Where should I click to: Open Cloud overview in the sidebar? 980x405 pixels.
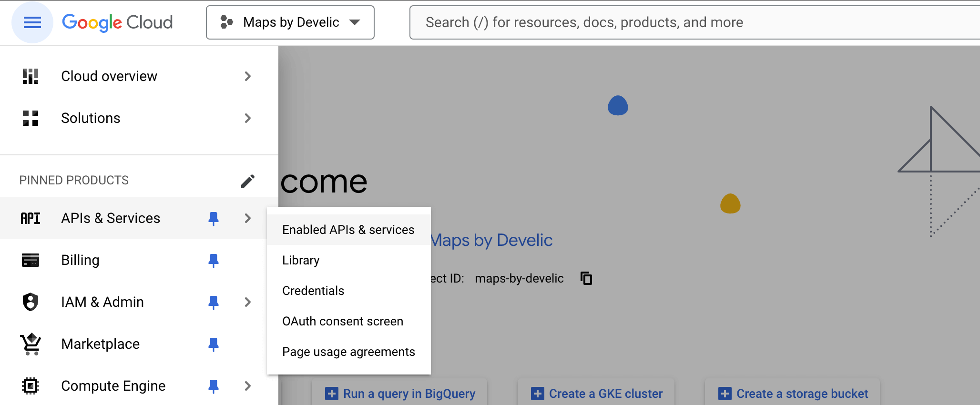coord(139,76)
